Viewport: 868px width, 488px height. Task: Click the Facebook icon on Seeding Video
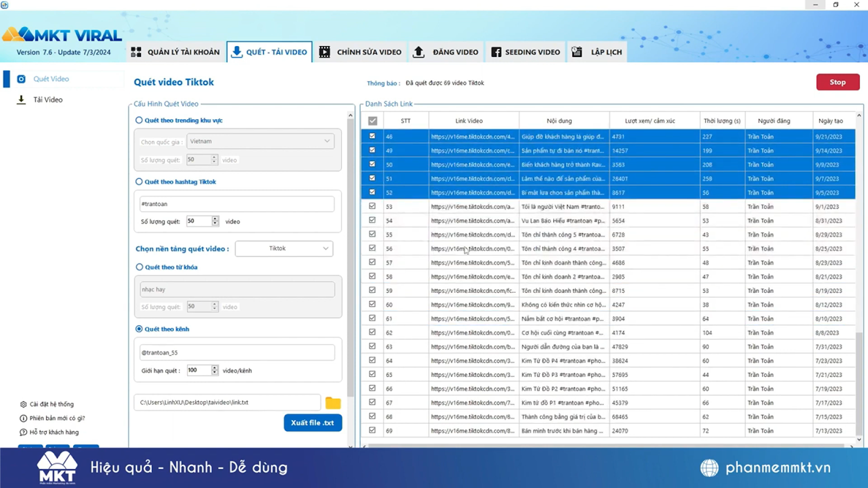click(496, 52)
